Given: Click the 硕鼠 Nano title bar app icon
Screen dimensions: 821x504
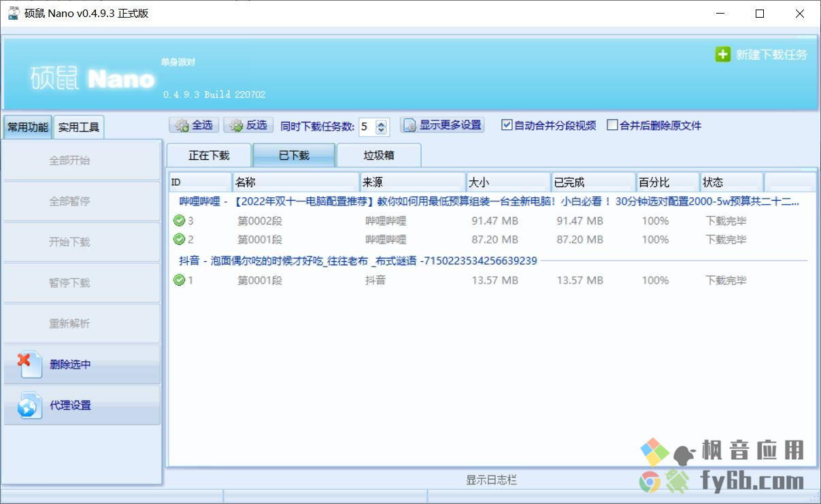Looking at the screenshot, I should (13, 13).
